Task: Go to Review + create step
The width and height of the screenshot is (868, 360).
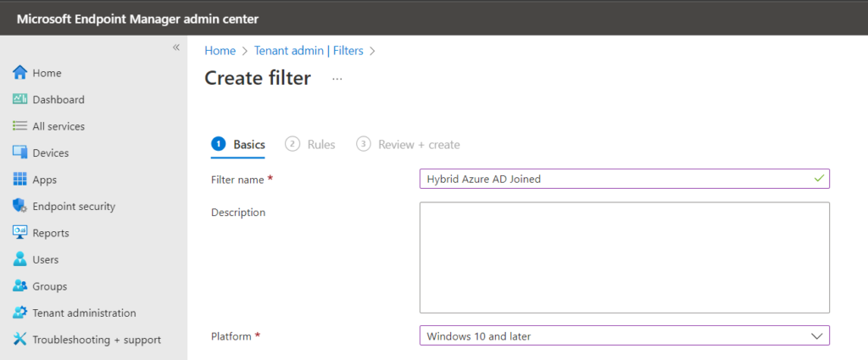Action: point(408,144)
